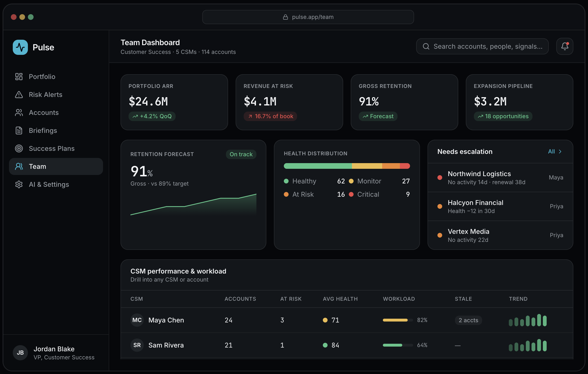
Task: Focus the search accounts input field
Action: tap(482, 46)
